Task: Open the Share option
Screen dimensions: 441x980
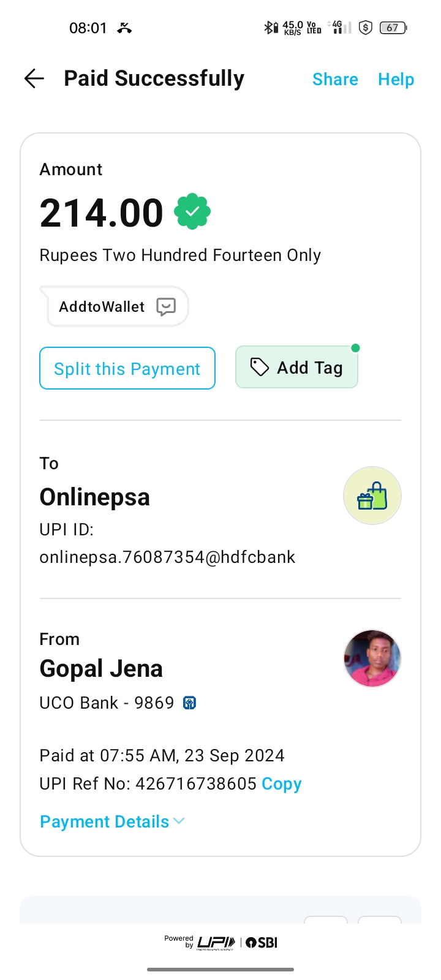Action: (335, 79)
